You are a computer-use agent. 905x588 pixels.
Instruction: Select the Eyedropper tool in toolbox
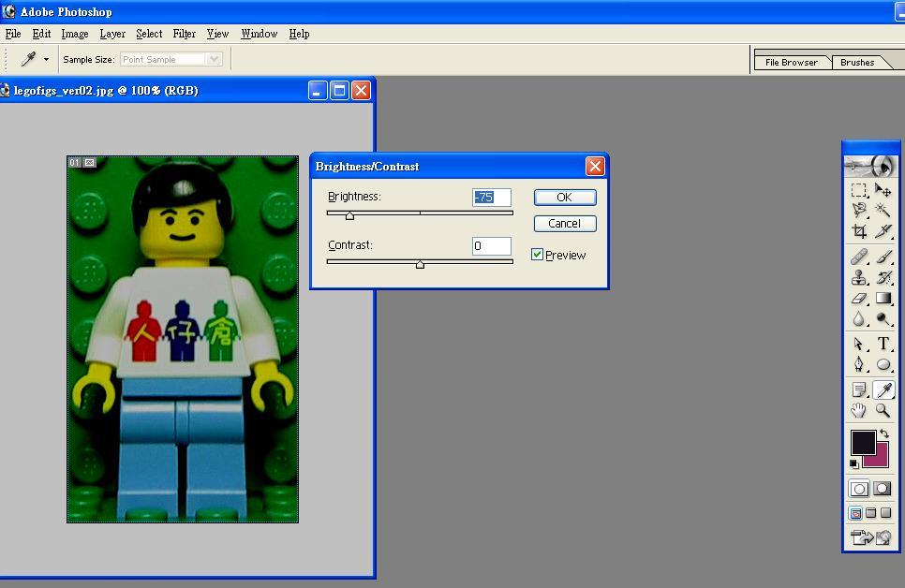[883, 390]
